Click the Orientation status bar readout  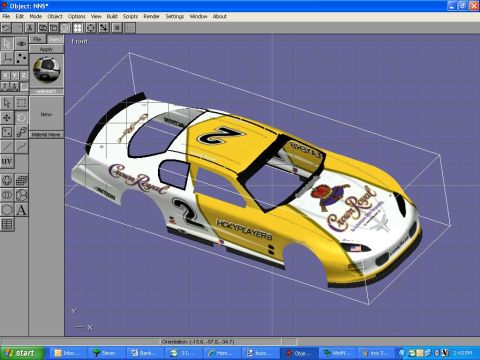[x=221, y=342]
